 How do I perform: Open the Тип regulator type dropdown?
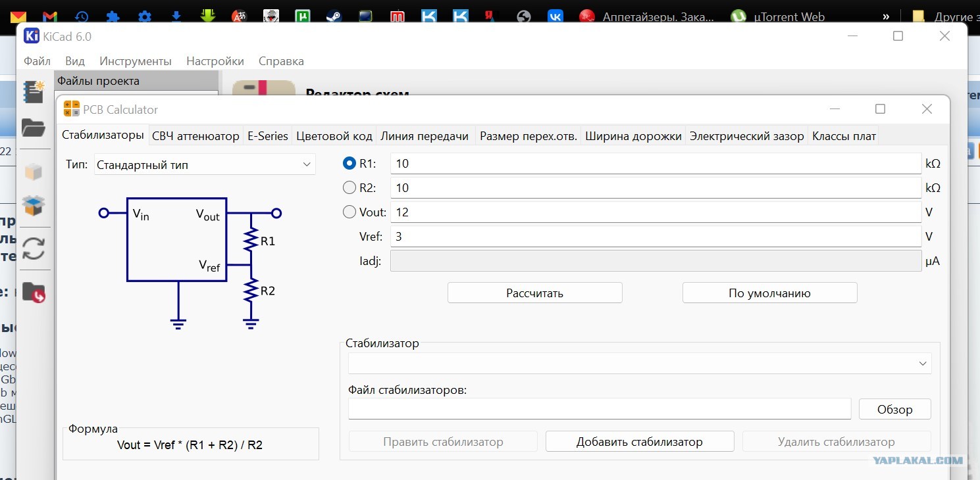coord(205,164)
